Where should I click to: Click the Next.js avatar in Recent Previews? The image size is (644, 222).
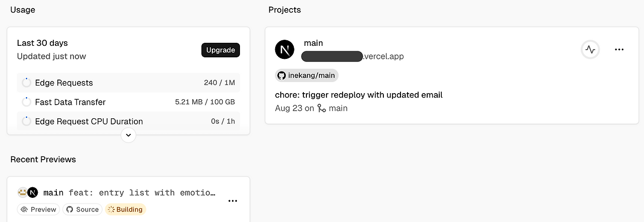(33, 192)
